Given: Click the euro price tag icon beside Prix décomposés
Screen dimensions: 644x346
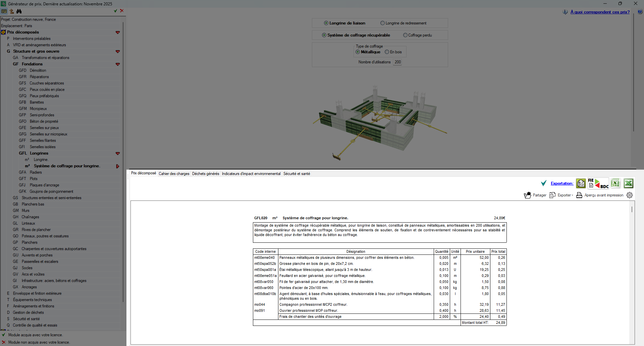Looking at the screenshot, I should (x=3, y=32).
